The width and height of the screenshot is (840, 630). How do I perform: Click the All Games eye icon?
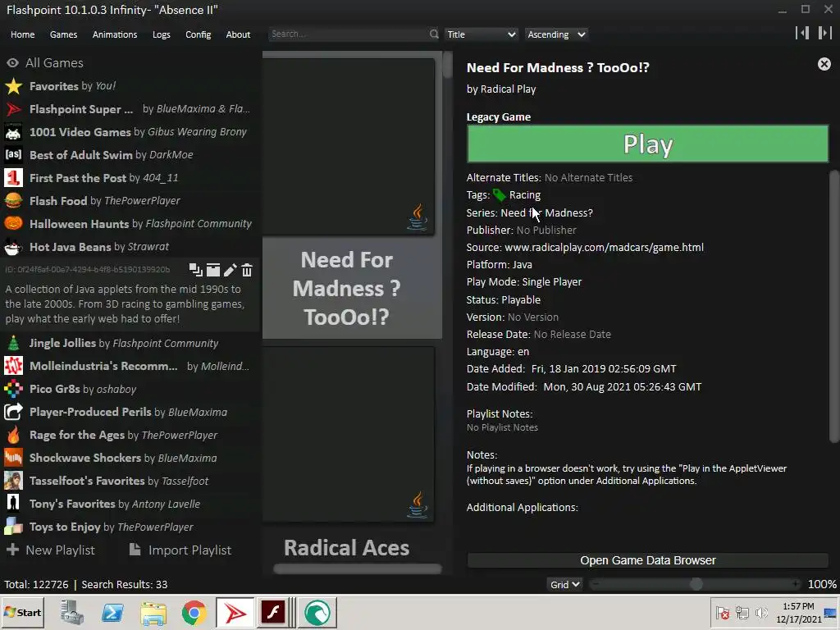tap(13, 63)
